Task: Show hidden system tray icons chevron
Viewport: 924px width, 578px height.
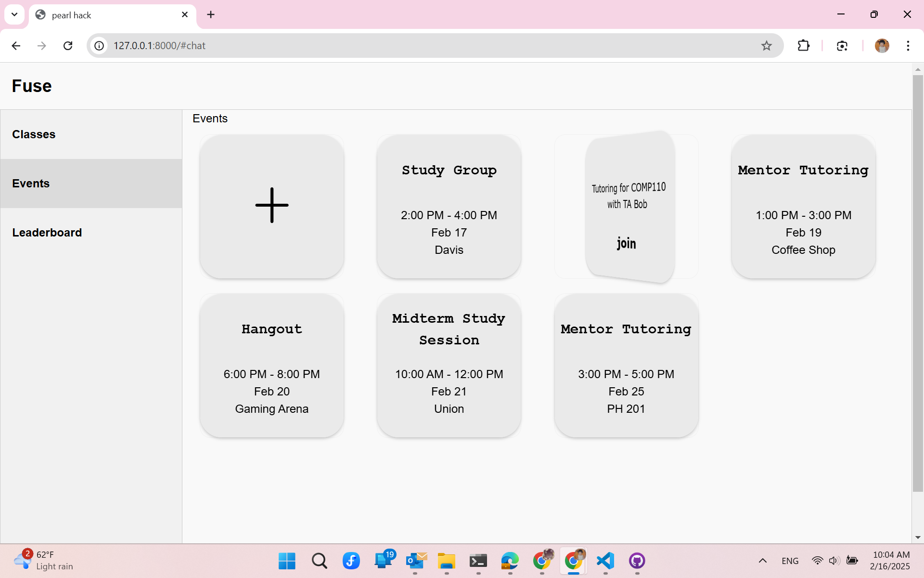Action: point(762,561)
